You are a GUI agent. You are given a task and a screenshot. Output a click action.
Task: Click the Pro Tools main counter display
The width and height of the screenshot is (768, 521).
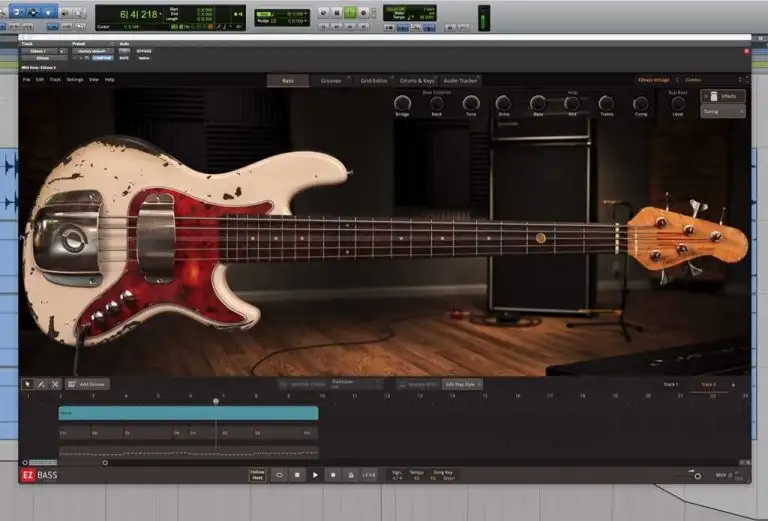(x=139, y=14)
